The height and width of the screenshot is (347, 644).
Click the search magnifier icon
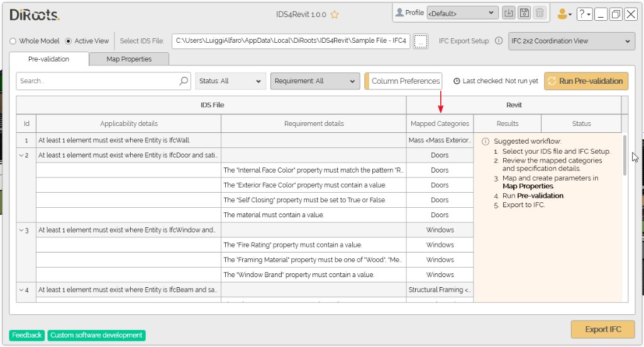click(x=184, y=81)
